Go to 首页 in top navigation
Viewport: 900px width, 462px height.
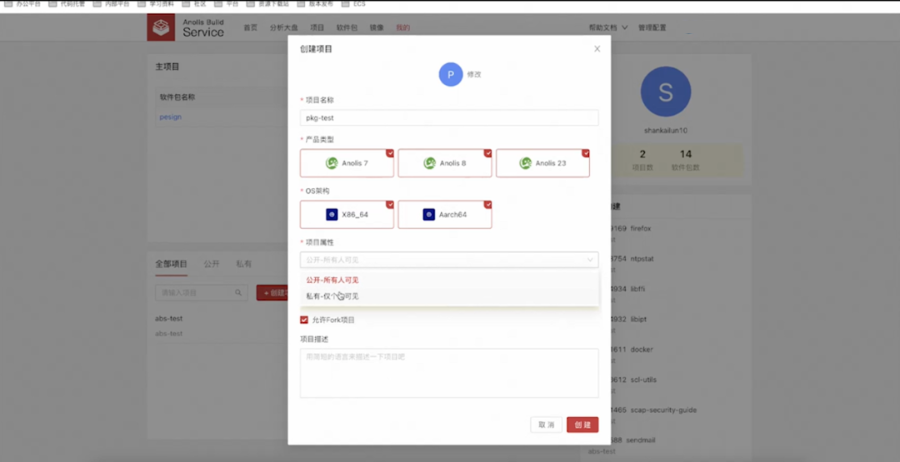pyautogui.click(x=250, y=28)
